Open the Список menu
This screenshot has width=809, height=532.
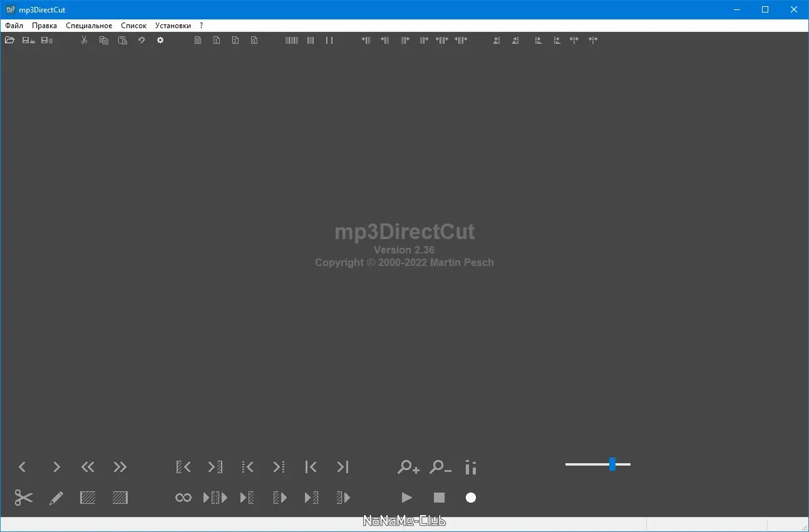[x=134, y=26]
